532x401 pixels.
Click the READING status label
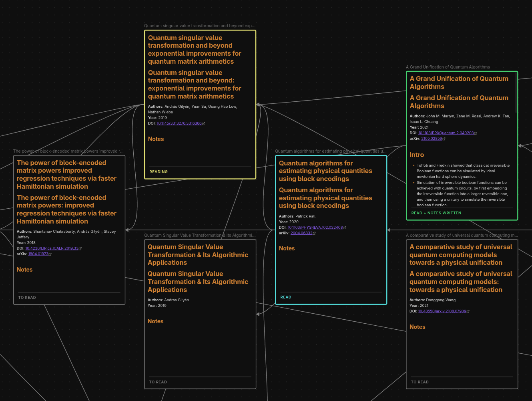[x=159, y=172]
